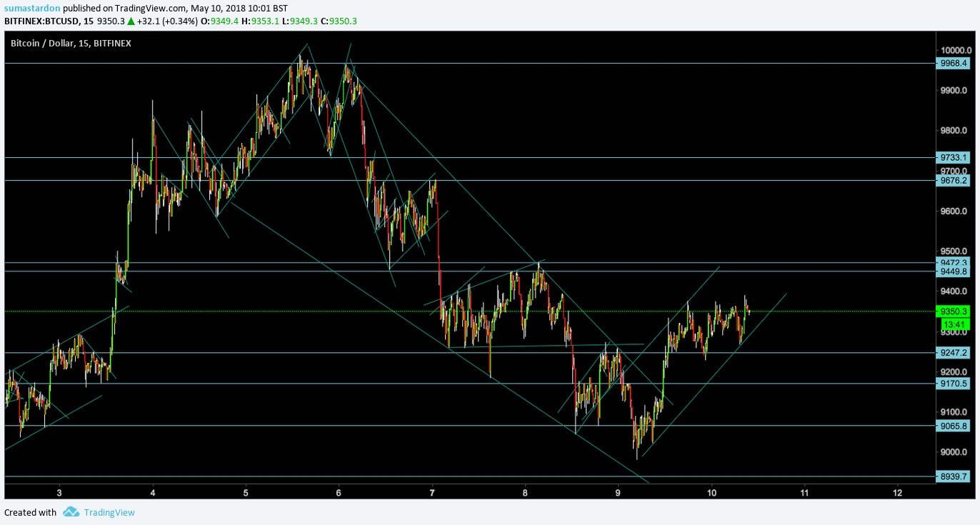Click the current price label 9350.3
980x525 pixels.
click(x=954, y=311)
